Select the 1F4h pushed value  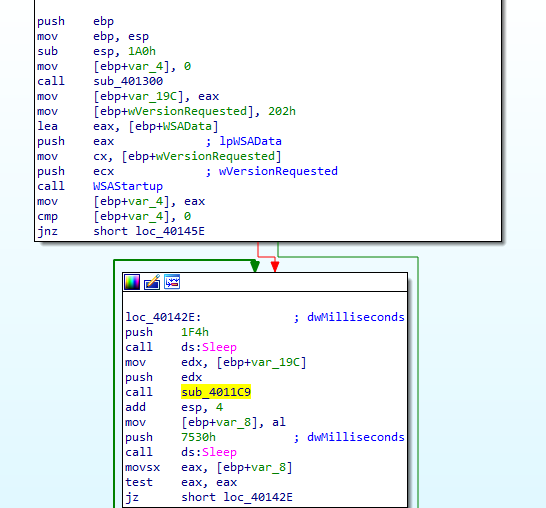click(195, 332)
